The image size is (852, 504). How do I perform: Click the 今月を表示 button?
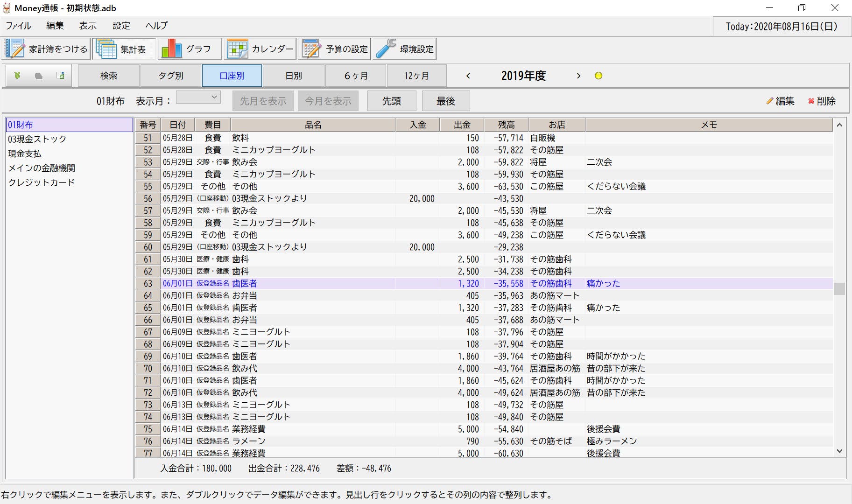328,101
